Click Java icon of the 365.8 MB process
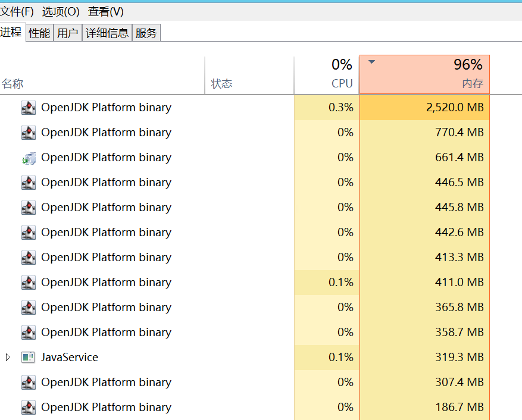522x420 pixels. pos(29,307)
